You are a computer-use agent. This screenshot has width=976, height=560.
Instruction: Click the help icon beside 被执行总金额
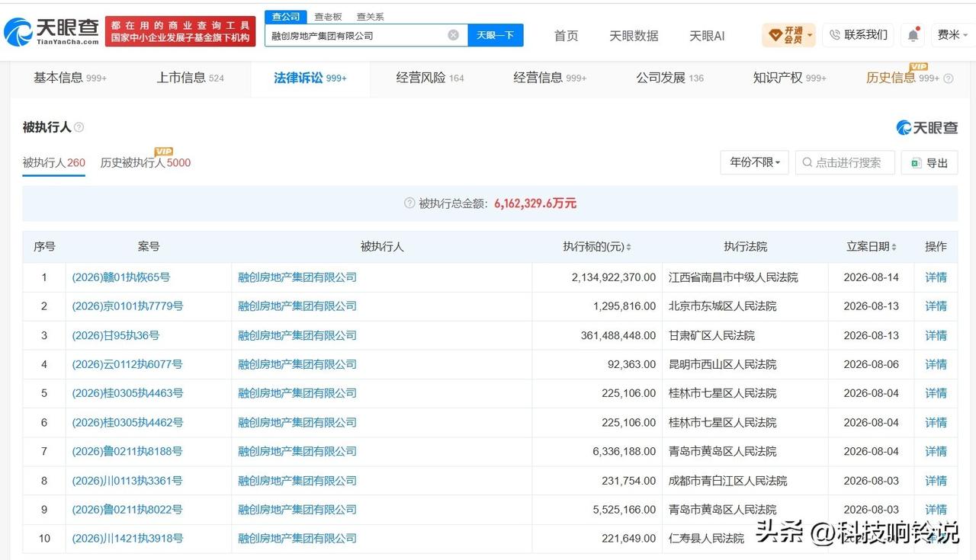tap(409, 203)
